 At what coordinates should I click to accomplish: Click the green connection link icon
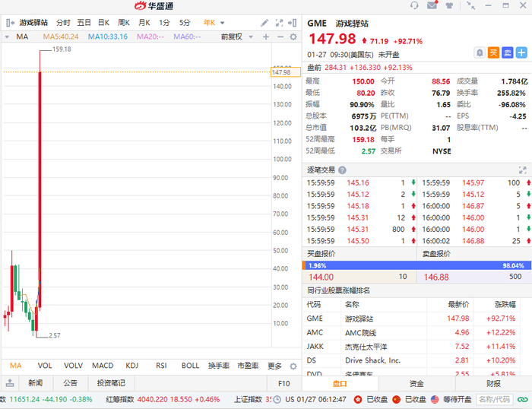523,399
